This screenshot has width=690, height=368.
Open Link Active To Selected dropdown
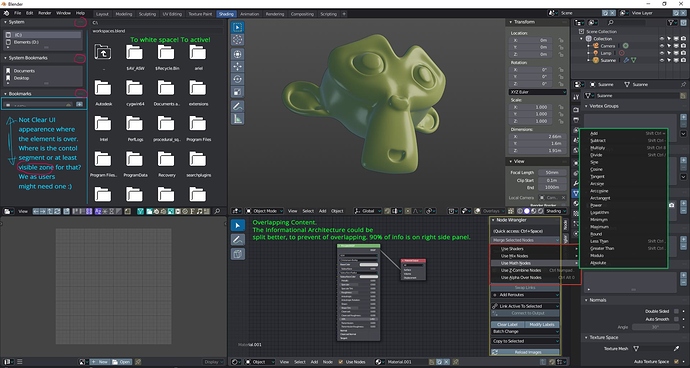click(525, 306)
